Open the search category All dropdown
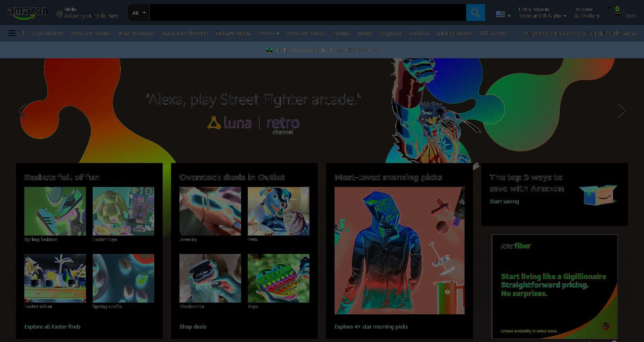This screenshot has width=644, height=342. click(139, 13)
